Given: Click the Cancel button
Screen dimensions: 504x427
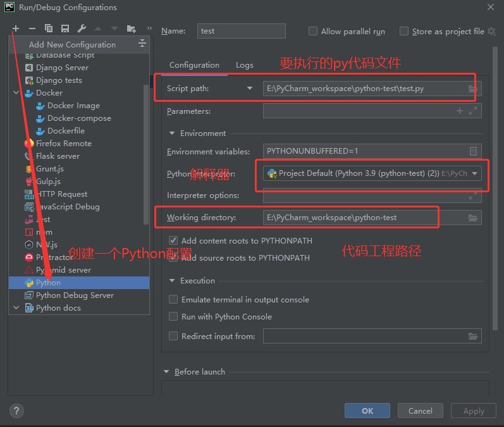Looking at the screenshot, I should click(x=420, y=411).
